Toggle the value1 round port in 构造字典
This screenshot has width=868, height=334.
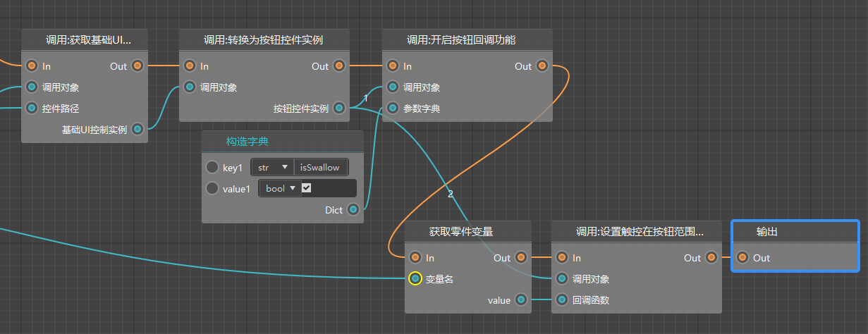click(x=212, y=189)
